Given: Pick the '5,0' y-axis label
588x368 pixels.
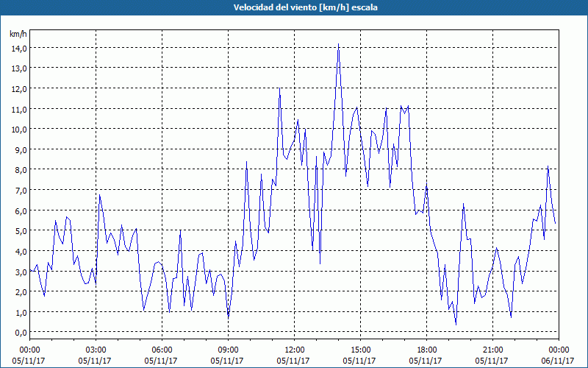Looking at the screenshot, I should click(21, 230).
